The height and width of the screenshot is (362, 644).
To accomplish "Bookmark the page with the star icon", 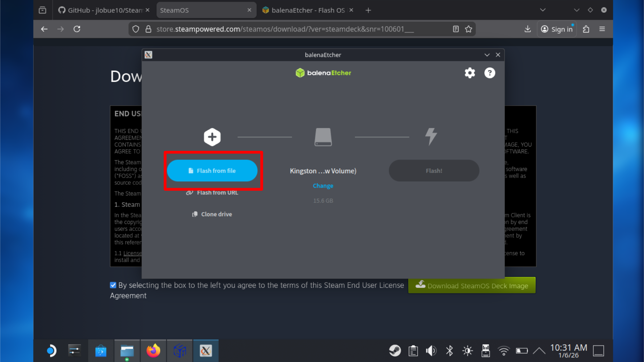I will [x=469, y=29].
